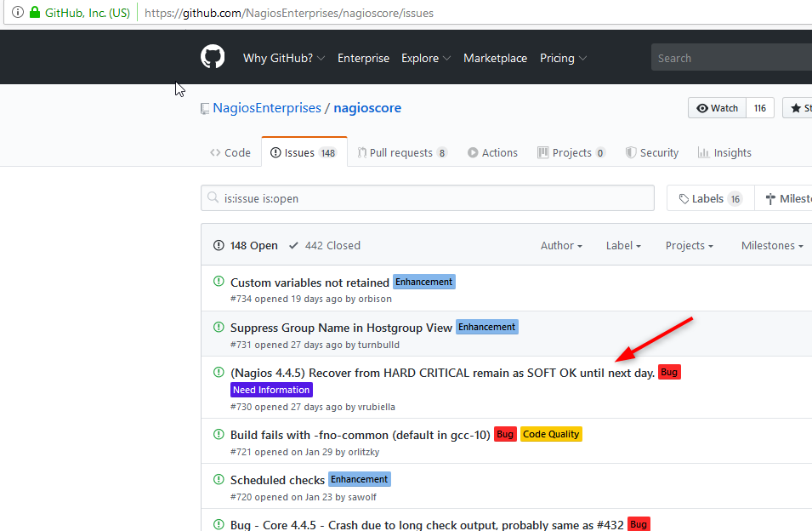812x531 pixels.
Task: Click the site information icon in address bar
Action: pos(17,13)
